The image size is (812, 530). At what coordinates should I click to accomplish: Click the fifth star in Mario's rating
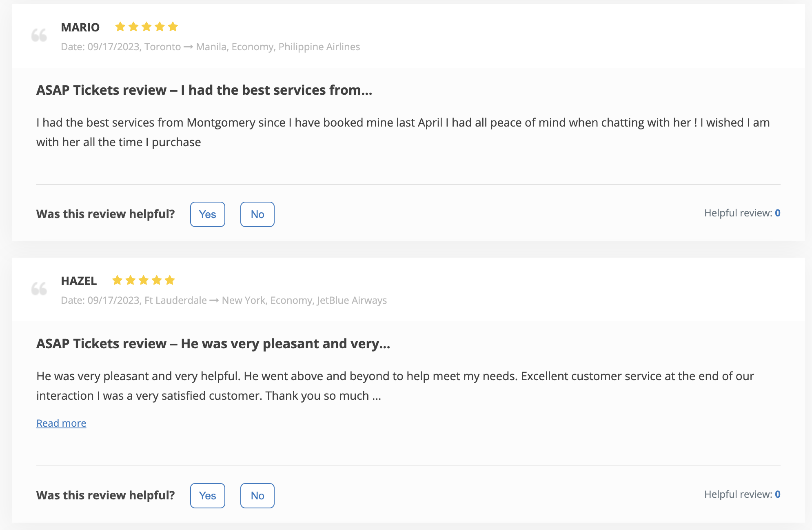point(173,26)
